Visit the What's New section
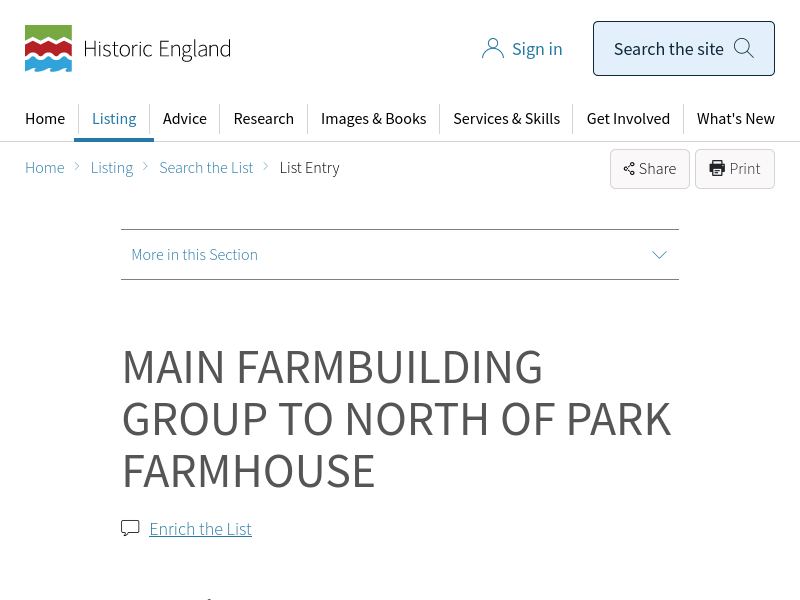The width and height of the screenshot is (800, 600). (x=735, y=118)
